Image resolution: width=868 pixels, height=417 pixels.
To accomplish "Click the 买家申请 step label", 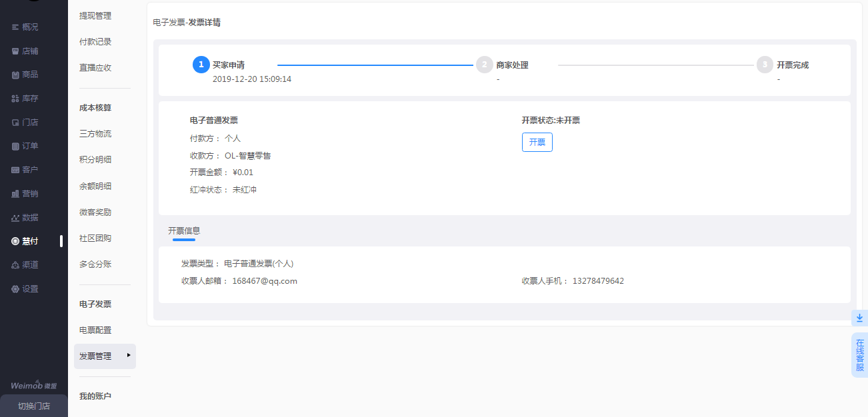I will pos(229,65).
